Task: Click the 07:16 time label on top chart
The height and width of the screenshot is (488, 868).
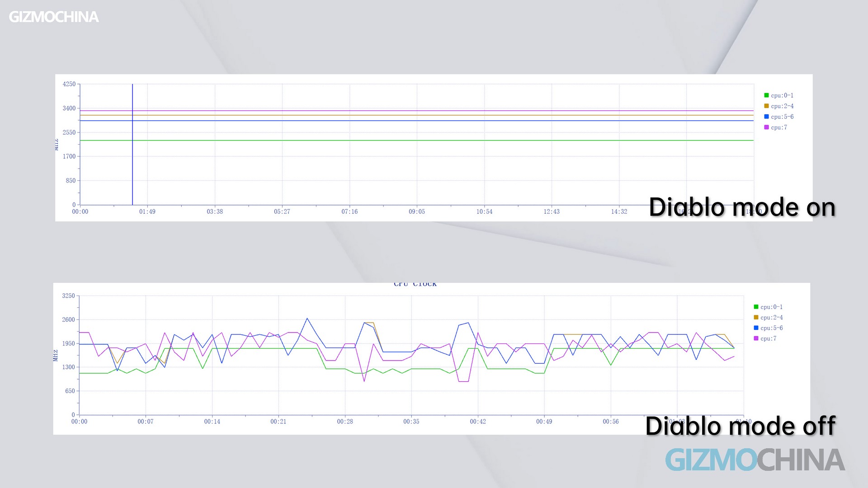Action: [x=349, y=211]
